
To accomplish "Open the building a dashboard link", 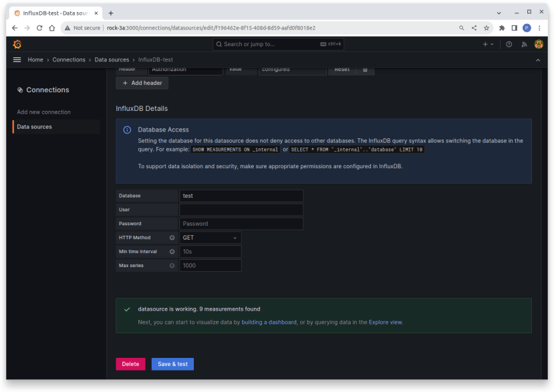I will click(x=269, y=323).
